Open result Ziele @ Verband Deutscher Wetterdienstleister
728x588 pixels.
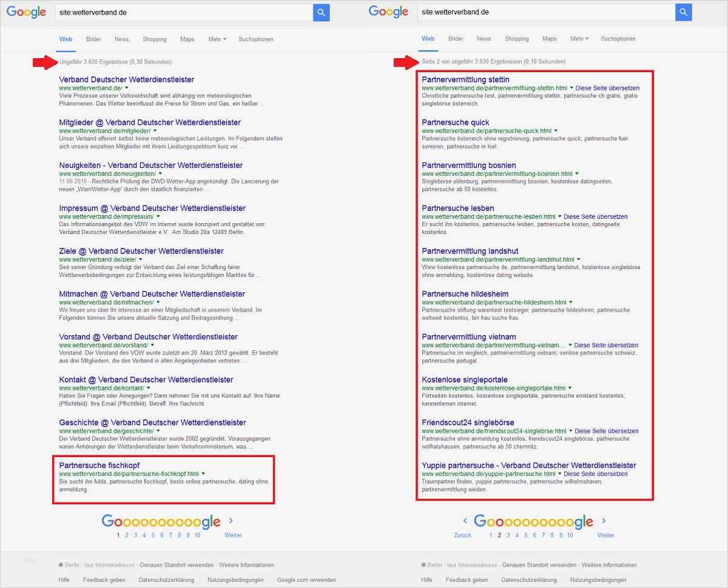[141, 251]
